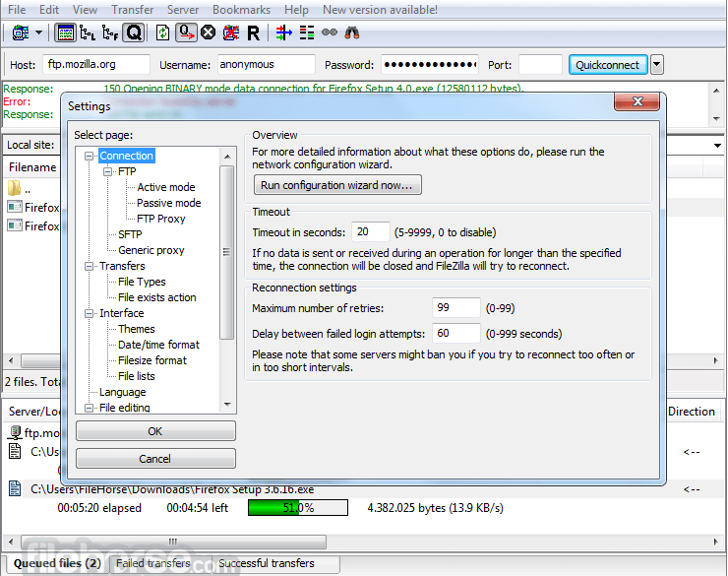The height and width of the screenshot is (576, 728).
Task: Click the Host input field
Action: point(96,65)
